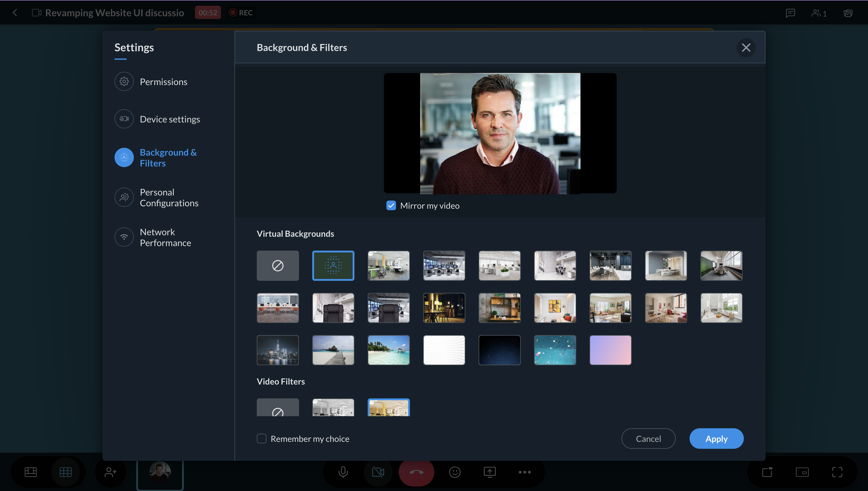868x491 pixels.
Task: Select the pink-purple gradient background swatch
Action: [610, 350]
